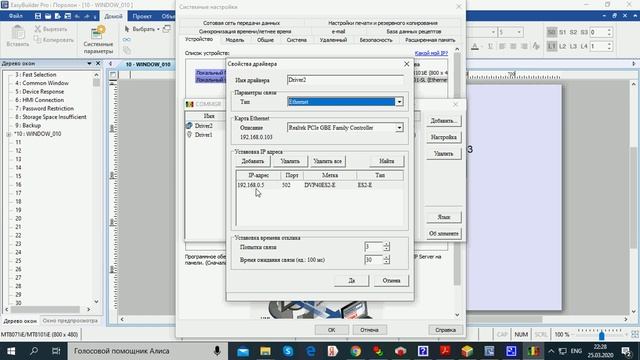Confirm driver properties with Да

click(351, 280)
